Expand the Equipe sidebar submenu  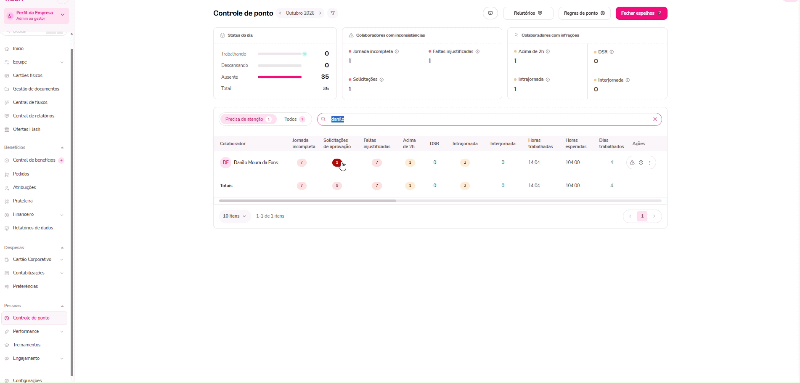tap(62, 62)
